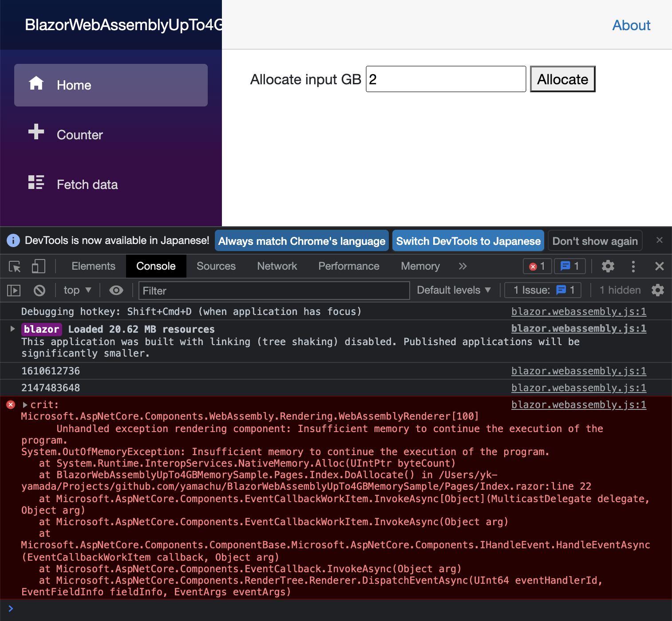
Task: Click the 1 hidden messages label
Action: [x=620, y=290]
